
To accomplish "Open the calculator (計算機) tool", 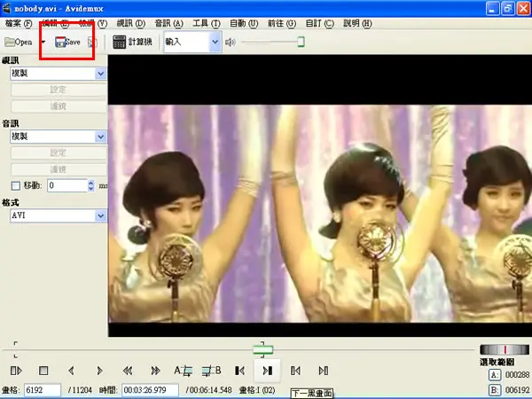I will (132, 42).
